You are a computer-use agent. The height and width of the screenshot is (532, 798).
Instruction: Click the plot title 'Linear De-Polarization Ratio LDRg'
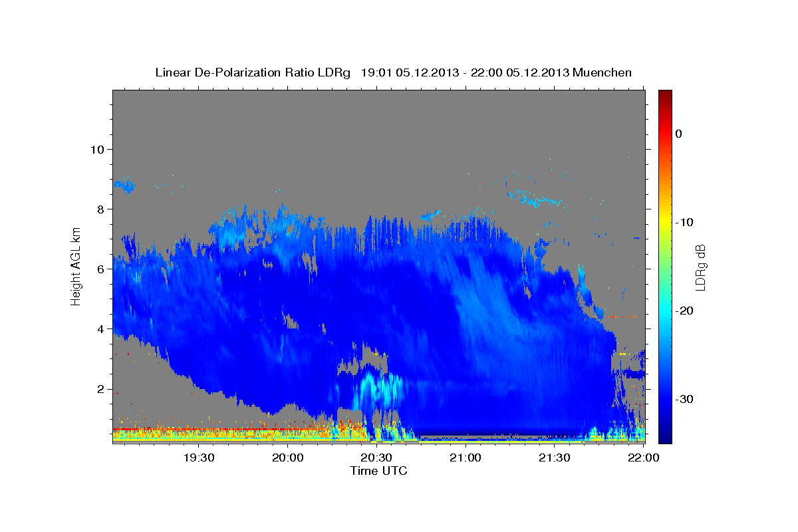[x=252, y=72]
